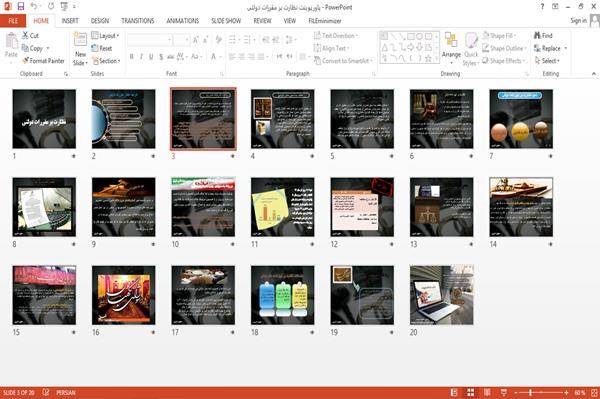Open Help question mark icon
Screen dimensions: 600x399
tap(542, 7)
